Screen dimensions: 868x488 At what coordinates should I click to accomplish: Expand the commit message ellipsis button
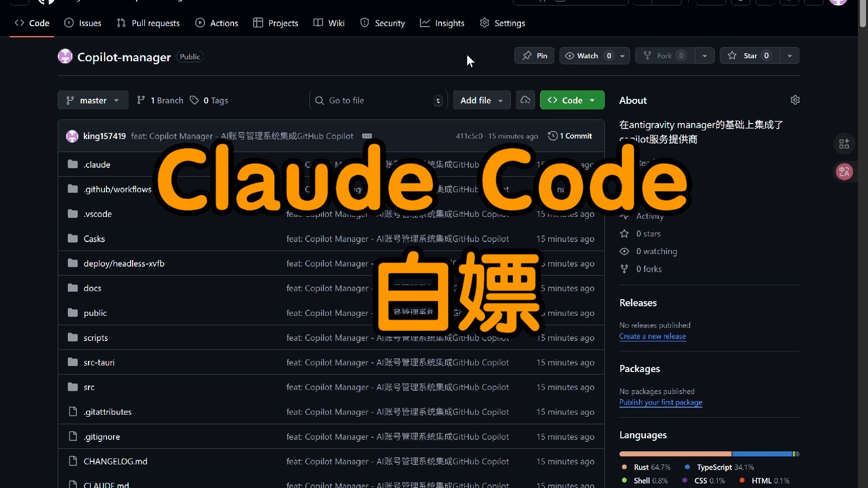click(367, 136)
